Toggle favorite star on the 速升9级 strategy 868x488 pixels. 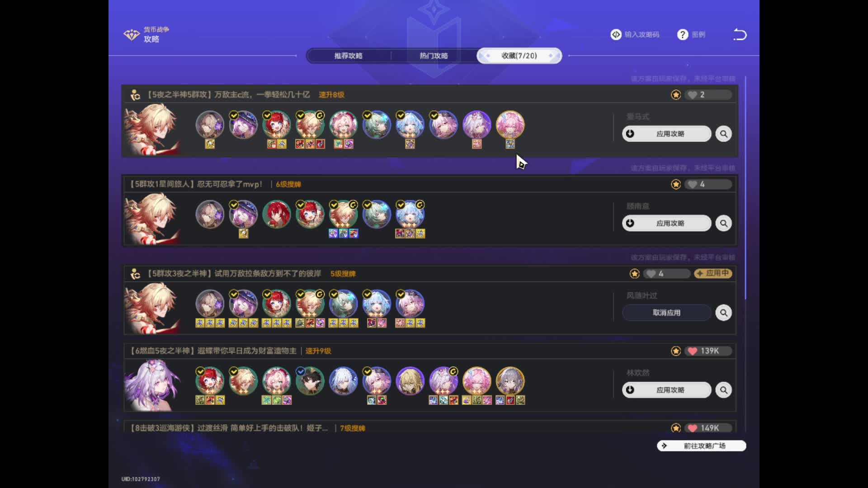(x=676, y=351)
